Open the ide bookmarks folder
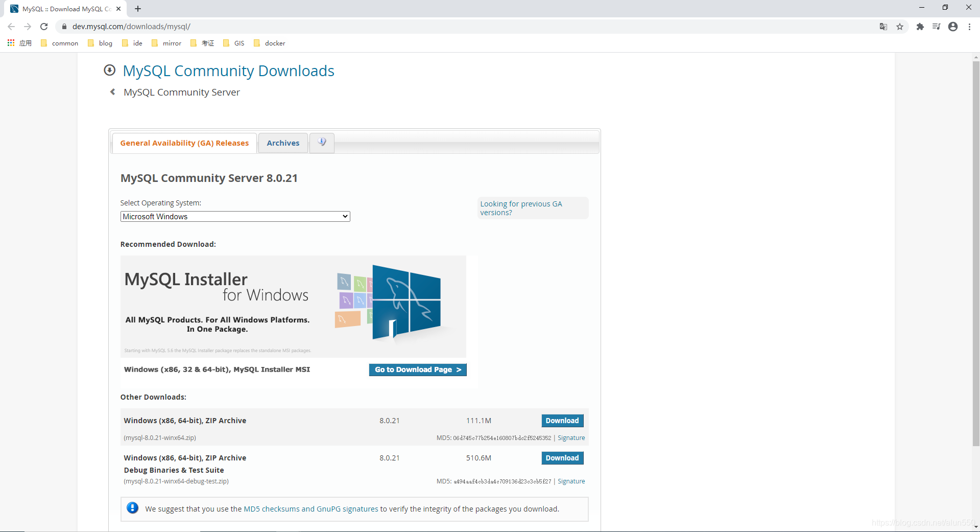 coord(132,43)
